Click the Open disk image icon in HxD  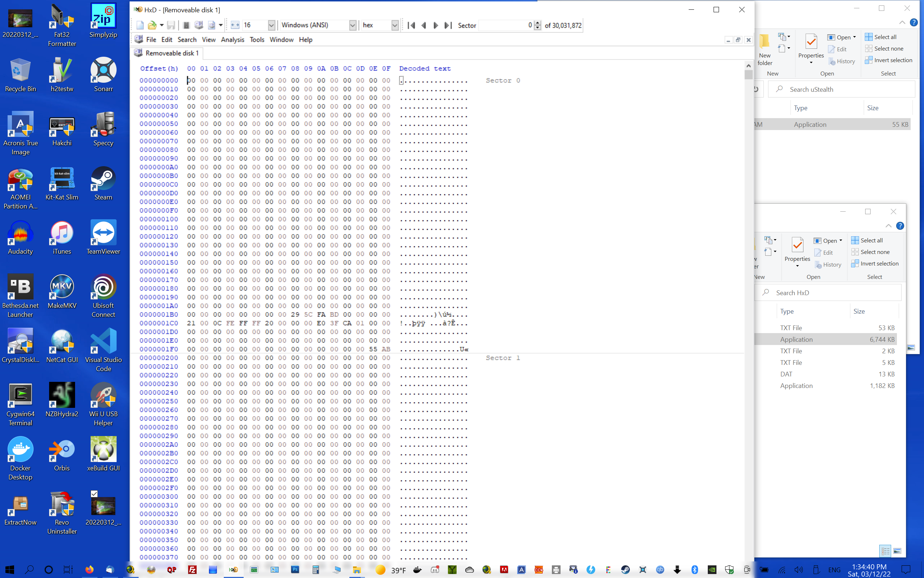point(211,25)
